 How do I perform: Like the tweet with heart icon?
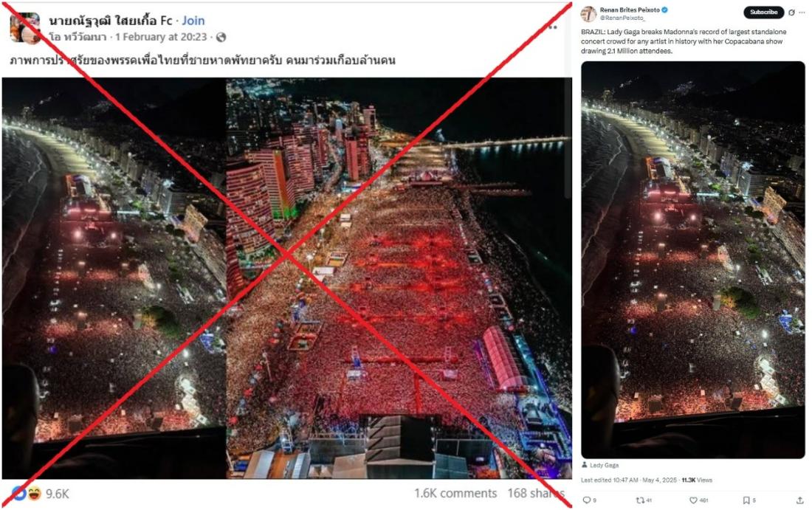[693, 500]
